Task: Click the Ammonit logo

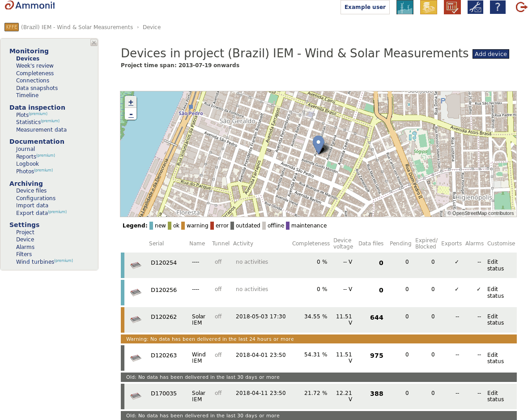Action: tap(29, 6)
